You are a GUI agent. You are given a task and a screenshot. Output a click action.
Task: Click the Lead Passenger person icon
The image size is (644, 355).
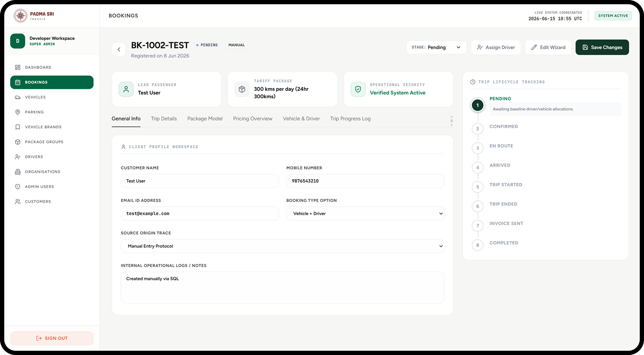pos(126,89)
